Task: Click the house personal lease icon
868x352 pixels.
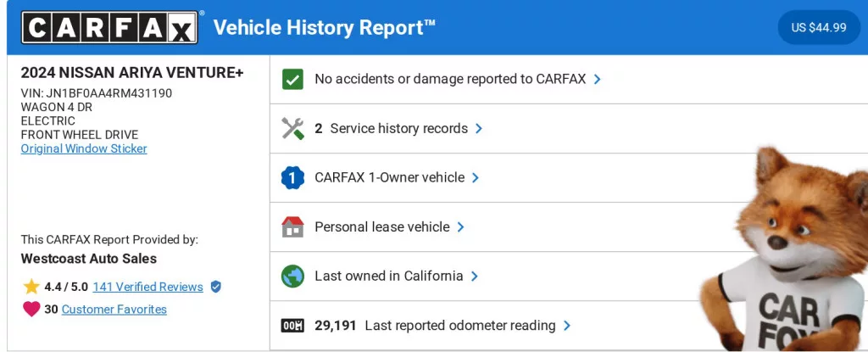Action: point(292,227)
